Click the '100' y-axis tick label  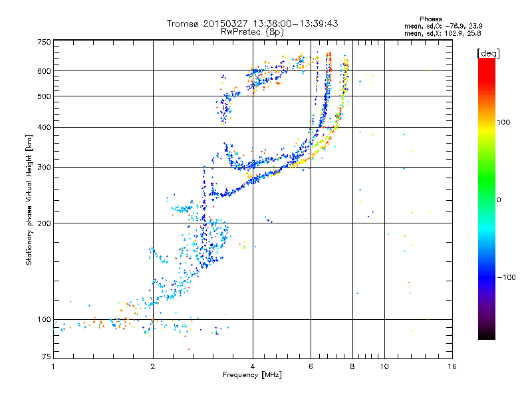(x=45, y=319)
